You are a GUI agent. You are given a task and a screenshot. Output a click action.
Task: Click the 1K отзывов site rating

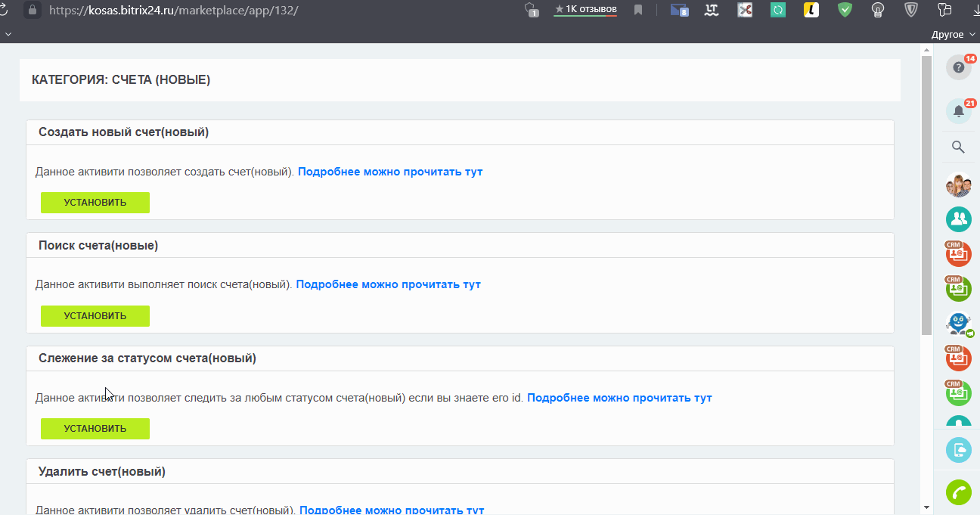585,10
